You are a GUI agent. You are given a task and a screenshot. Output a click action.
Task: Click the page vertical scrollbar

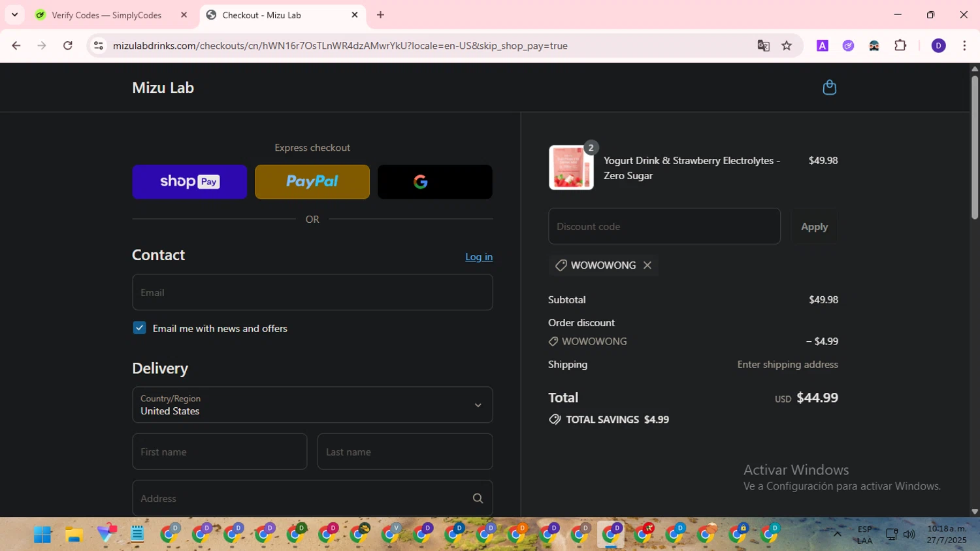coord(975,147)
